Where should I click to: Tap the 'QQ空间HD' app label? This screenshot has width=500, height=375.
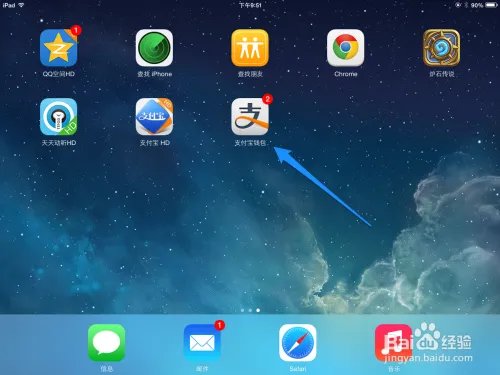pyautogui.click(x=59, y=74)
